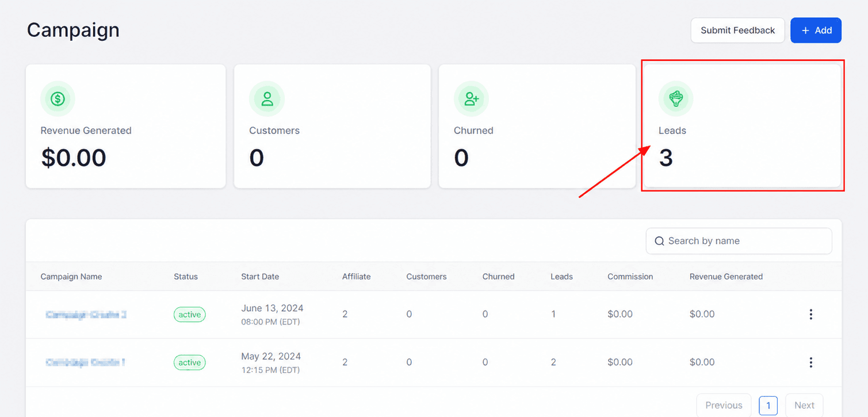Screen dimensions: 868x417
Task: Click the Campaign Name column header
Action: tap(71, 277)
